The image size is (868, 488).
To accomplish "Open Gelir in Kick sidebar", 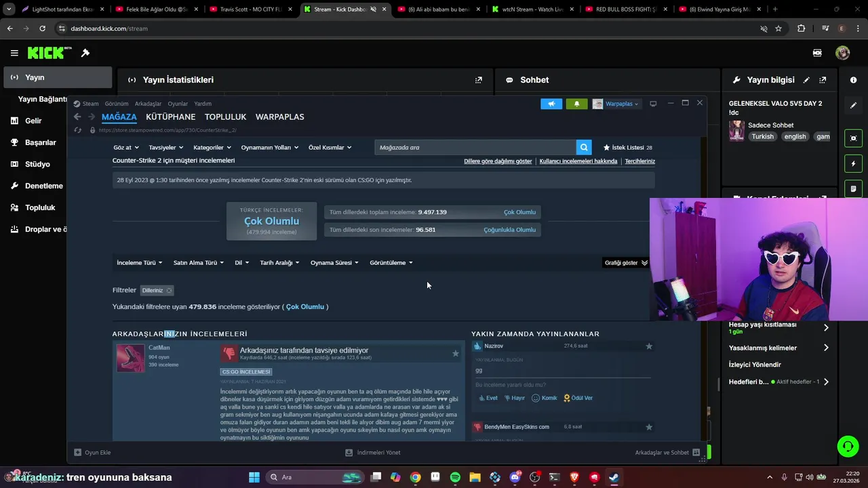I will coord(33,121).
